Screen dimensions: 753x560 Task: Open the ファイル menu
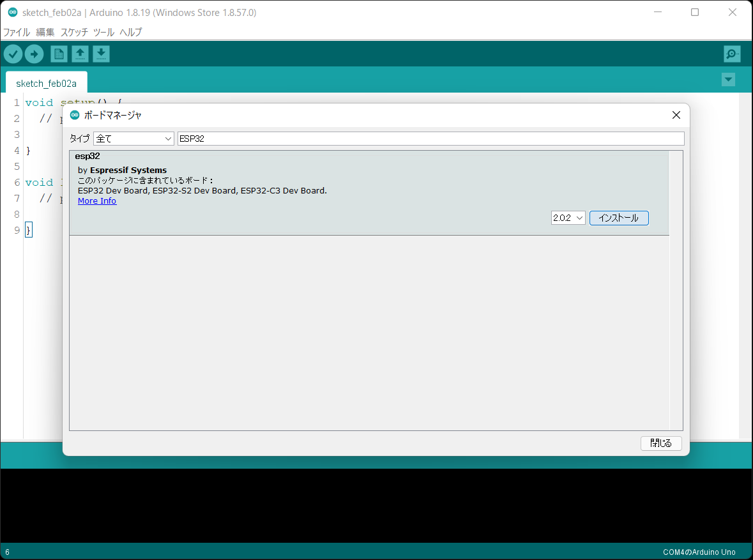17,32
